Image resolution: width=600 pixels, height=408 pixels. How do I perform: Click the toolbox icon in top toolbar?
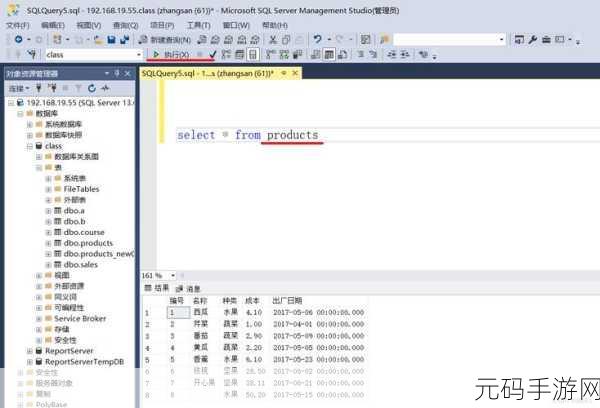pos(546,39)
